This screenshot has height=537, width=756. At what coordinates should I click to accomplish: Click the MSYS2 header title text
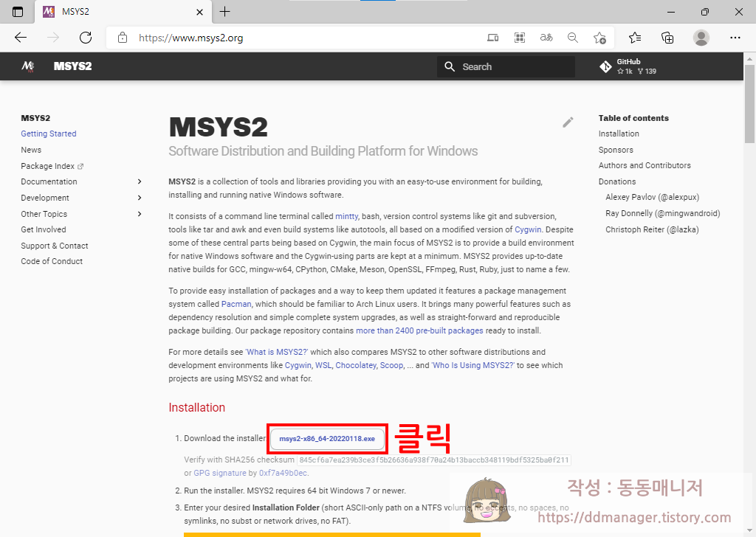pos(73,66)
